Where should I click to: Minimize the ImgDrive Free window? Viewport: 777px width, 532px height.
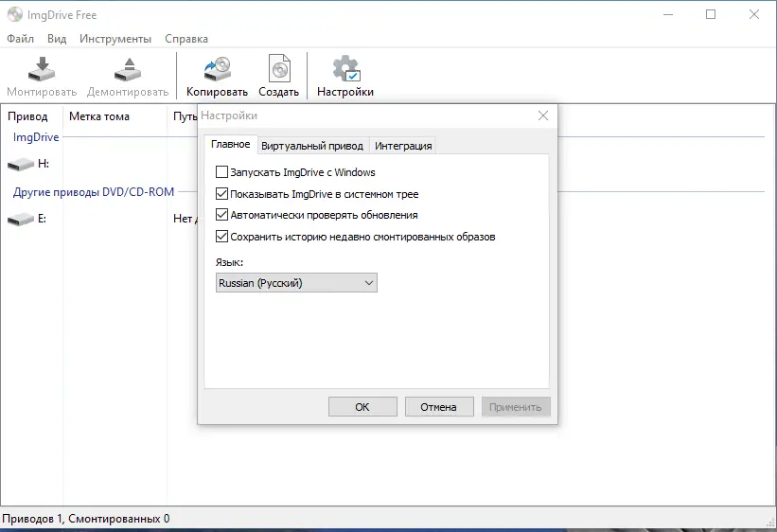coord(668,14)
